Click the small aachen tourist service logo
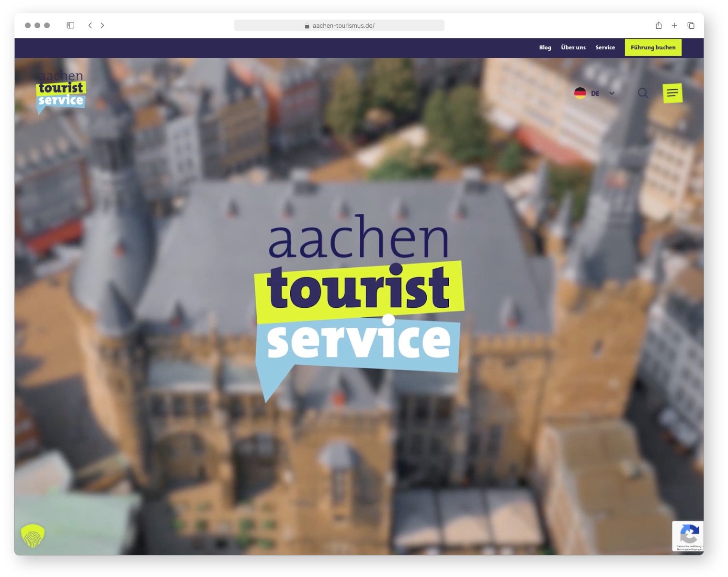Screen dimensions: 728x577 click(x=61, y=92)
